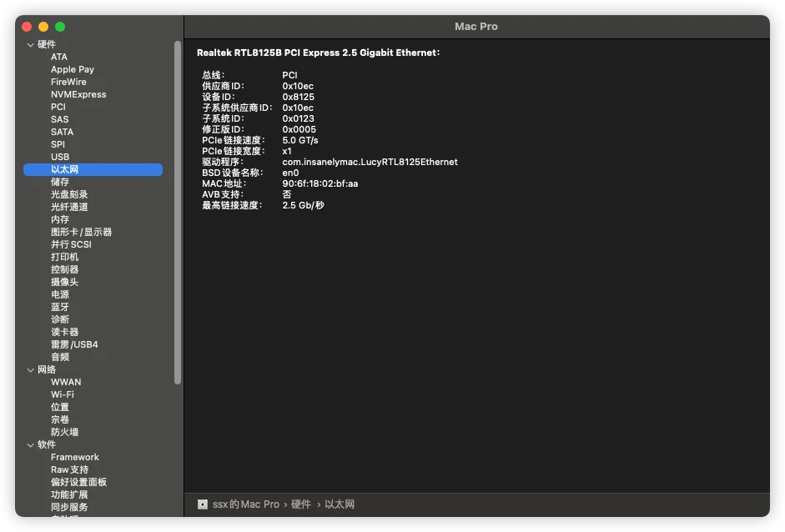Image resolution: width=785 pixels, height=532 pixels.
Task: Click the BSD device name en0
Action: click(290, 173)
